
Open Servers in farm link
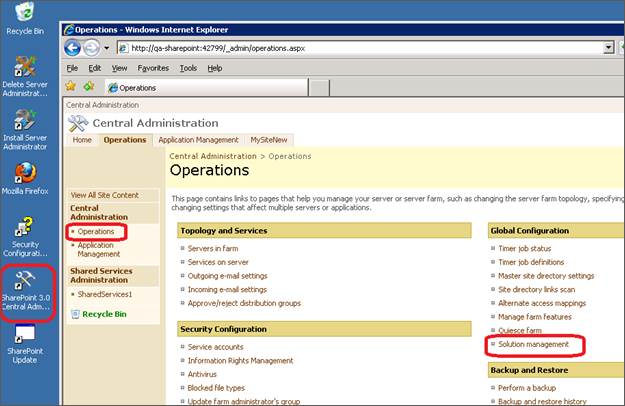tap(213, 248)
